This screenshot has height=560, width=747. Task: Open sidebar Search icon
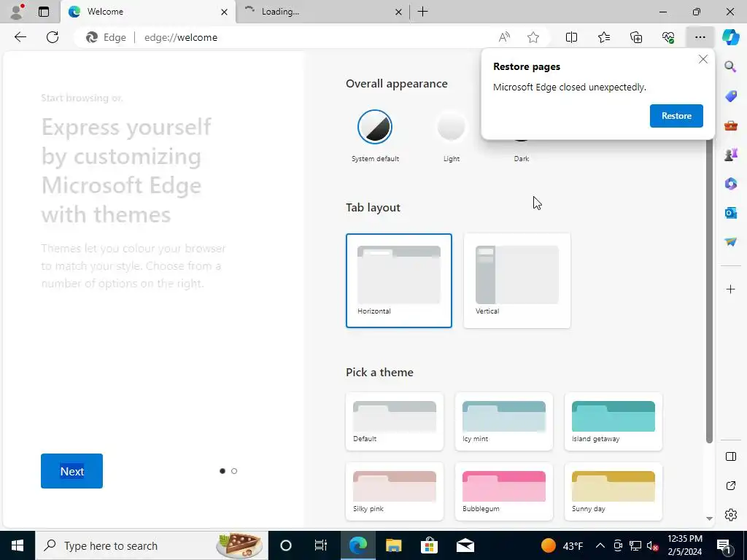click(x=730, y=66)
